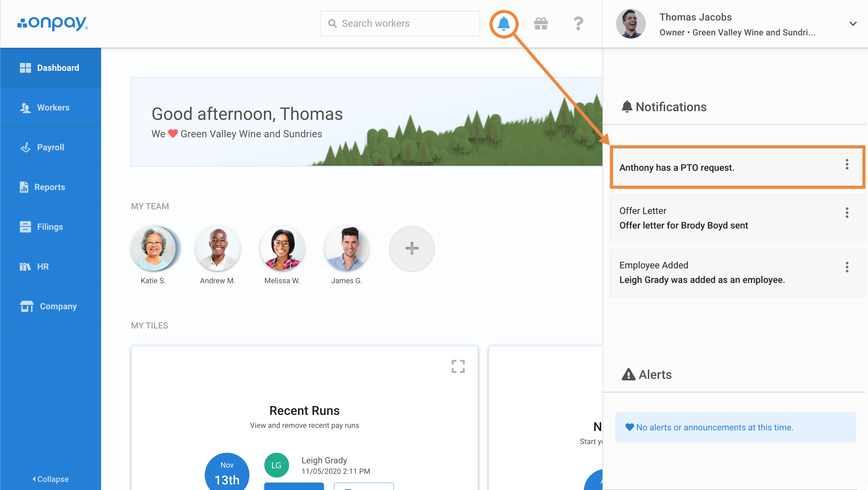The width and height of the screenshot is (868, 490).
Task: Click the Workers person icon
Action: pyautogui.click(x=25, y=107)
